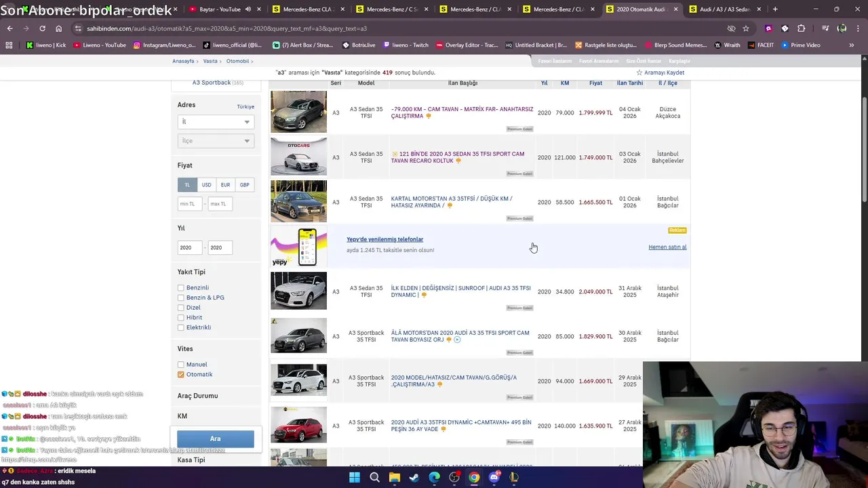Click the max TL price field
The width and height of the screenshot is (868, 488).
(220, 203)
